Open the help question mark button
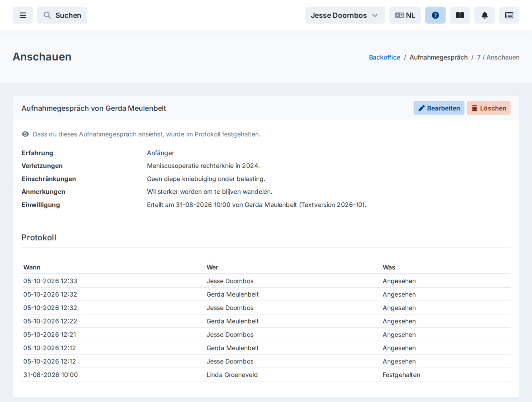Viewport: 532px width, 402px height. coord(435,15)
